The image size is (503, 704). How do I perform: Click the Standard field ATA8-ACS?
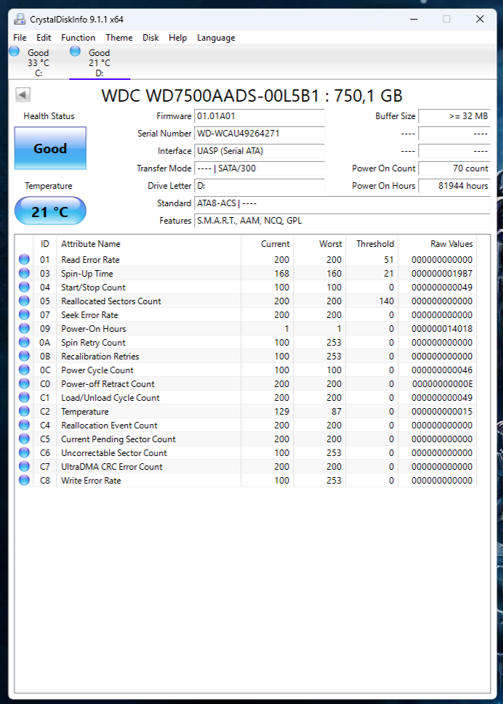pyautogui.click(x=342, y=203)
